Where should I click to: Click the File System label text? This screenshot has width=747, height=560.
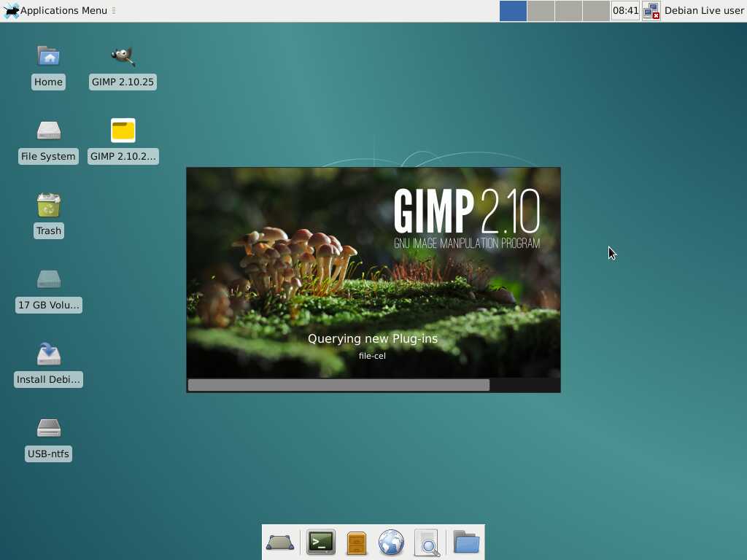pyautogui.click(x=48, y=156)
